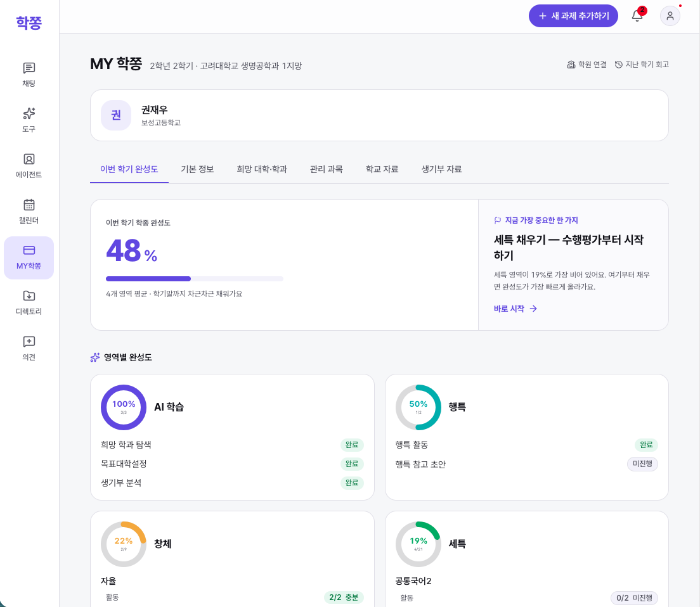This screenshot has height=607, width=700.
Task: Click the 목표대학설정 row text
Action: coord(124,464)
